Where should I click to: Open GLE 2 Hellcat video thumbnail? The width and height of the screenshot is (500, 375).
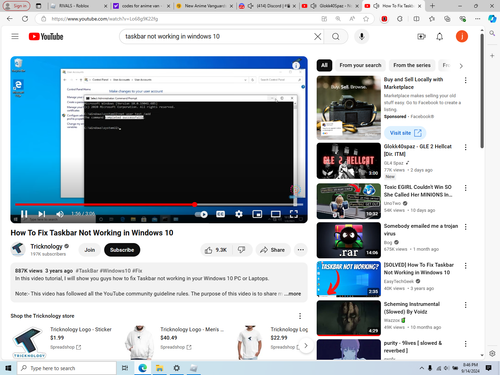[x=349, y=161]
